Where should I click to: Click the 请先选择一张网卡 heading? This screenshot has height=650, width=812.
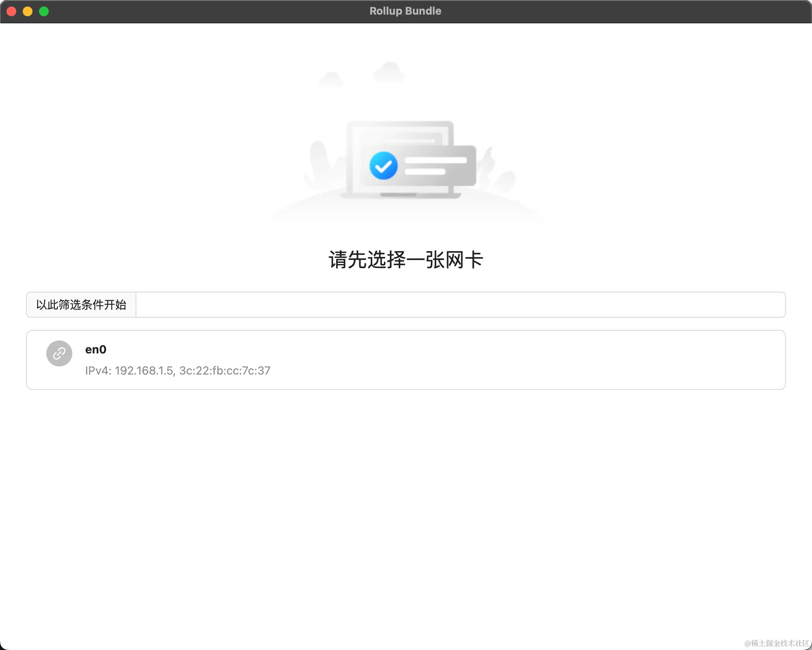pyautogui.click(x=406, y=260)
